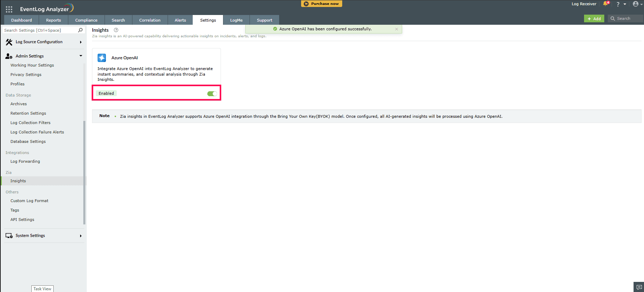Click the Insights help info icon
Viewport: 644px width, 292px height.
click(x=116, y=30)
